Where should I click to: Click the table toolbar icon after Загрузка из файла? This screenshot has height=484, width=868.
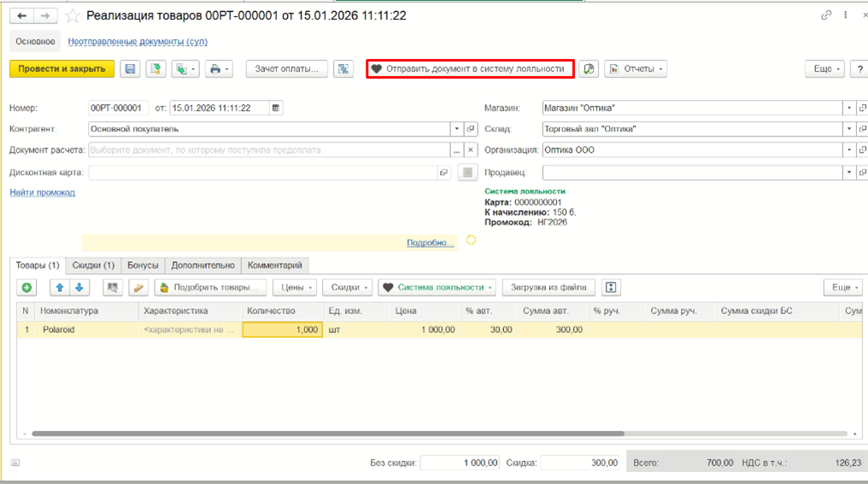point(611,287)
